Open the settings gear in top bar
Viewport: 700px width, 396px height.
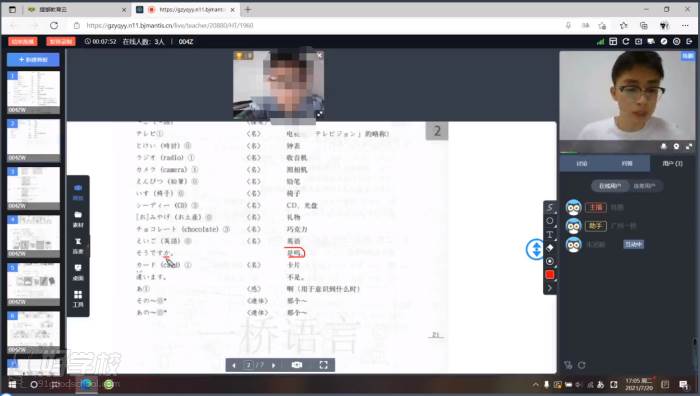[x=677, y=42]
